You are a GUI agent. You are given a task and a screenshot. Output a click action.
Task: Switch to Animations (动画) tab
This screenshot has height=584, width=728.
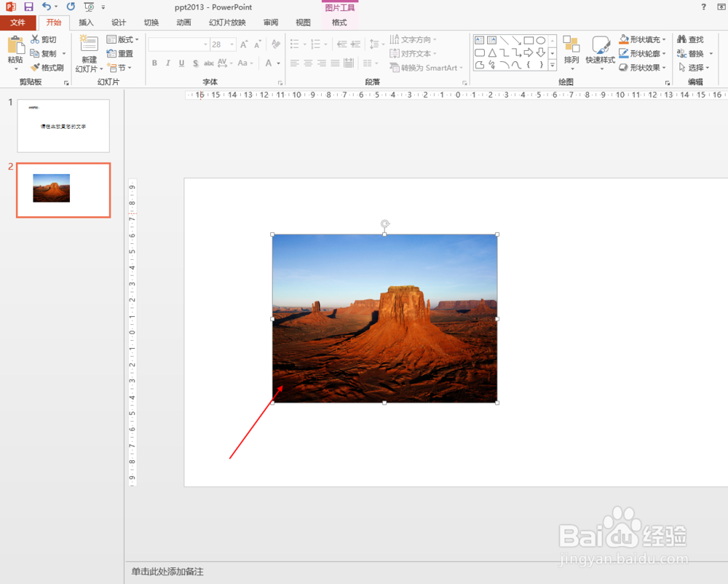click(184, 23)
